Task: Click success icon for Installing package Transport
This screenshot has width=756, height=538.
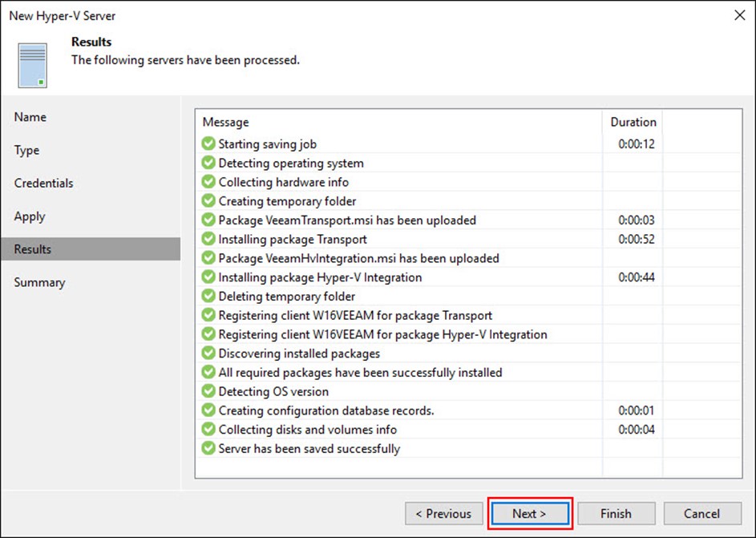Action: 208,239
